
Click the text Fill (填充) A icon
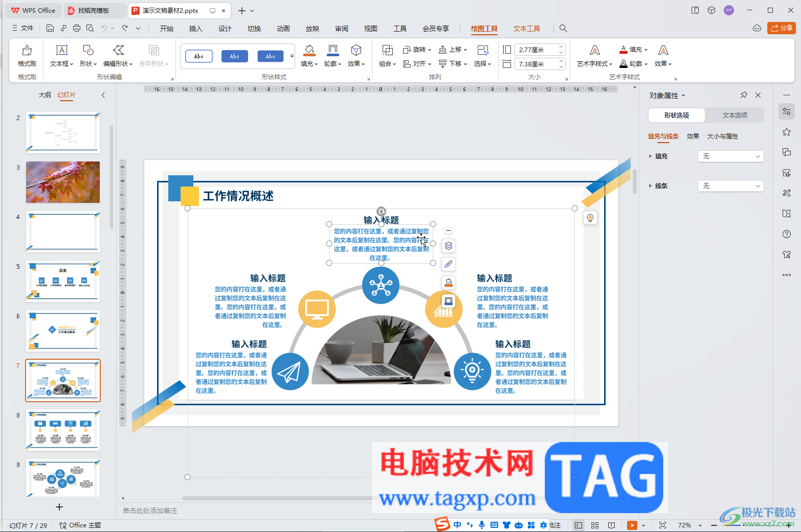pyautogui.click(x=624, y=50)
